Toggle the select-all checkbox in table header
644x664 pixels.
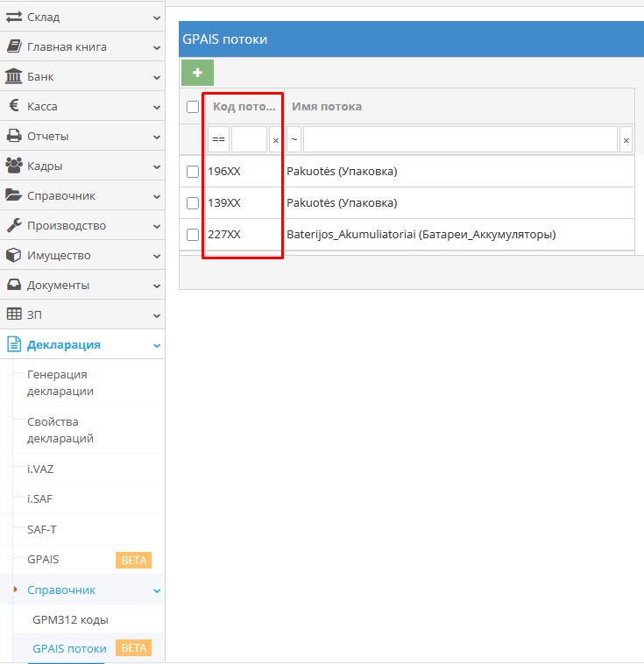pyautogui.click(x=193, y=107)
